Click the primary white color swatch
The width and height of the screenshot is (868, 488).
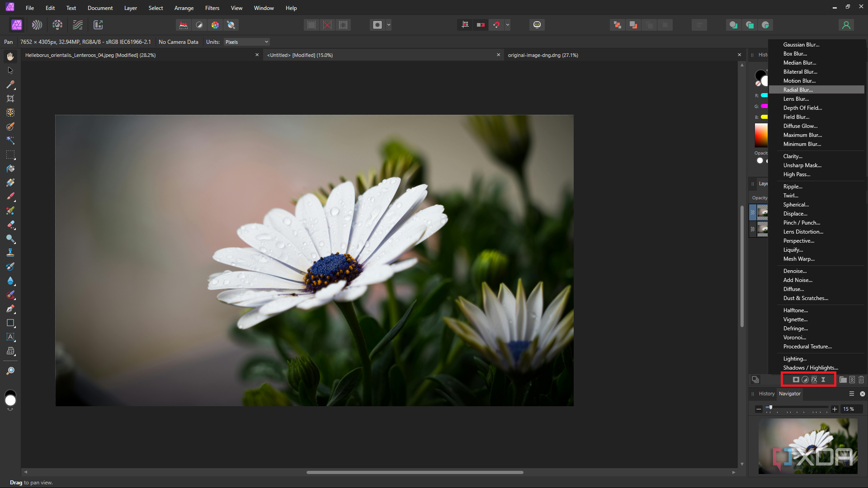coord(10,400)
